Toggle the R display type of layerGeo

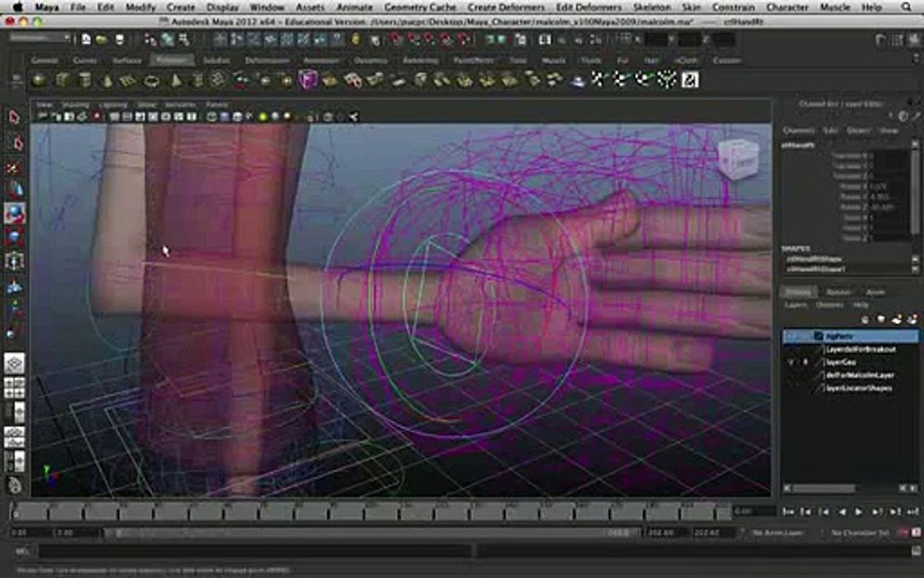(x=805, y=362)
